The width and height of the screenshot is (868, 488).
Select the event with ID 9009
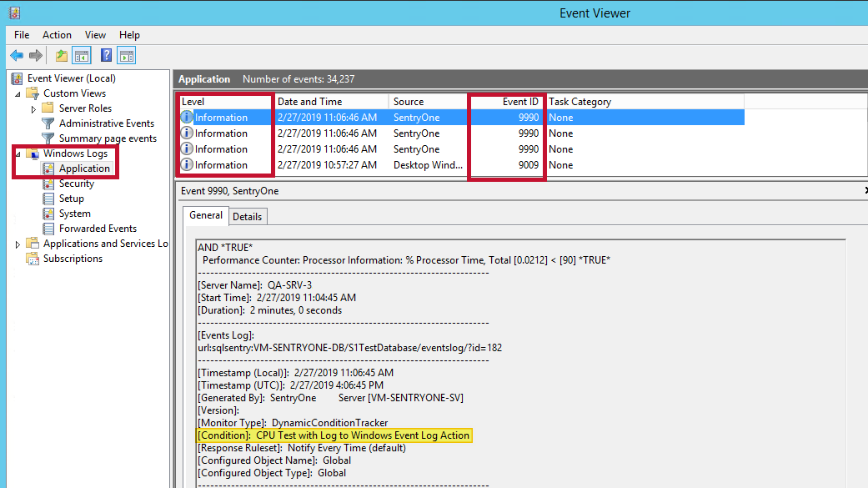[x=350, y=164]
